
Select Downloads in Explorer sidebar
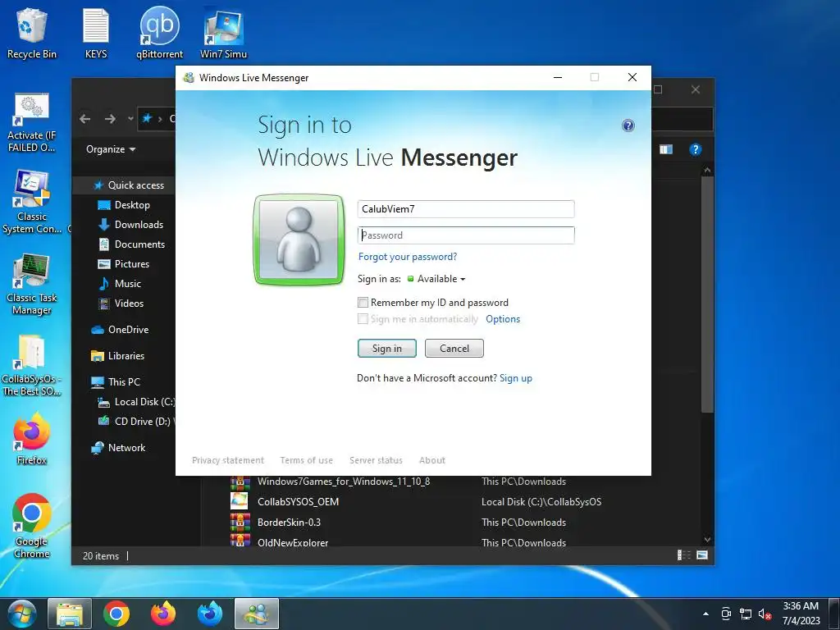(130, 225)
